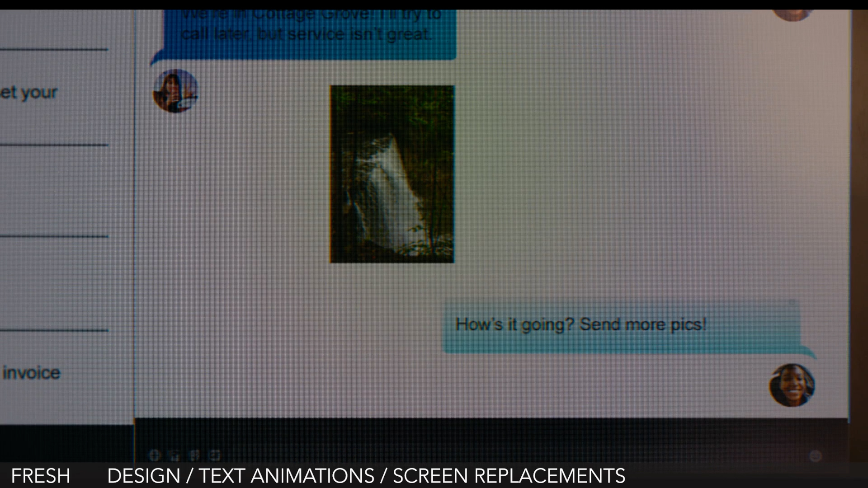
Task: Open the 'et your' item in left panel
Action: 29,93
